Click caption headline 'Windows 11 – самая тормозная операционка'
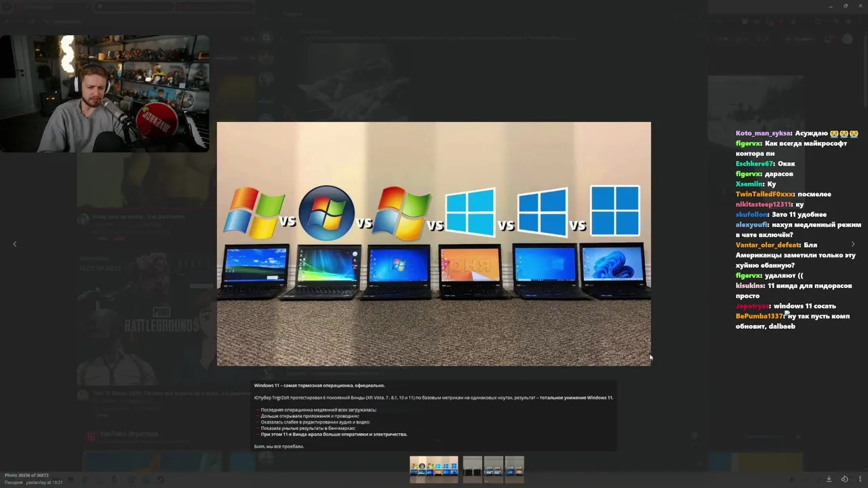The image size is (868, 488). pyautogui.click(x=319, y=386)
